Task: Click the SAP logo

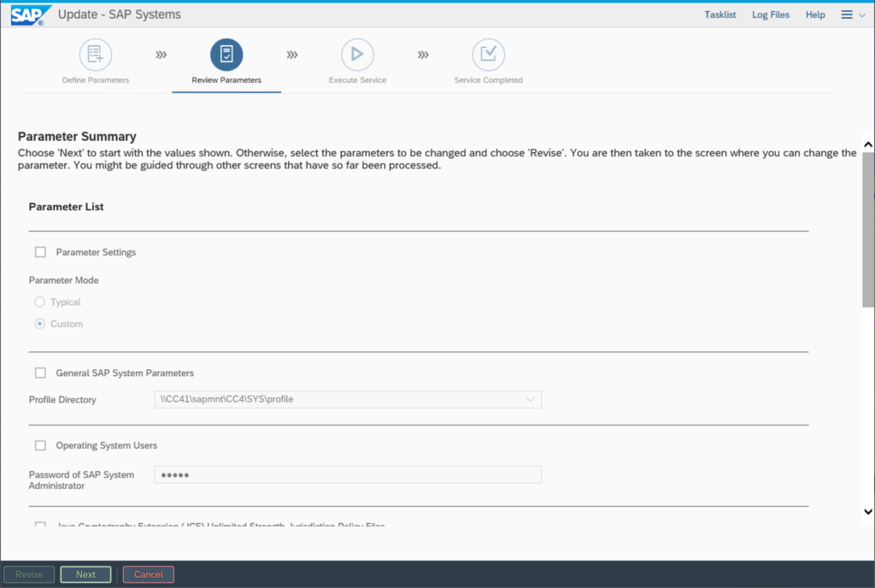Action: 30,15
